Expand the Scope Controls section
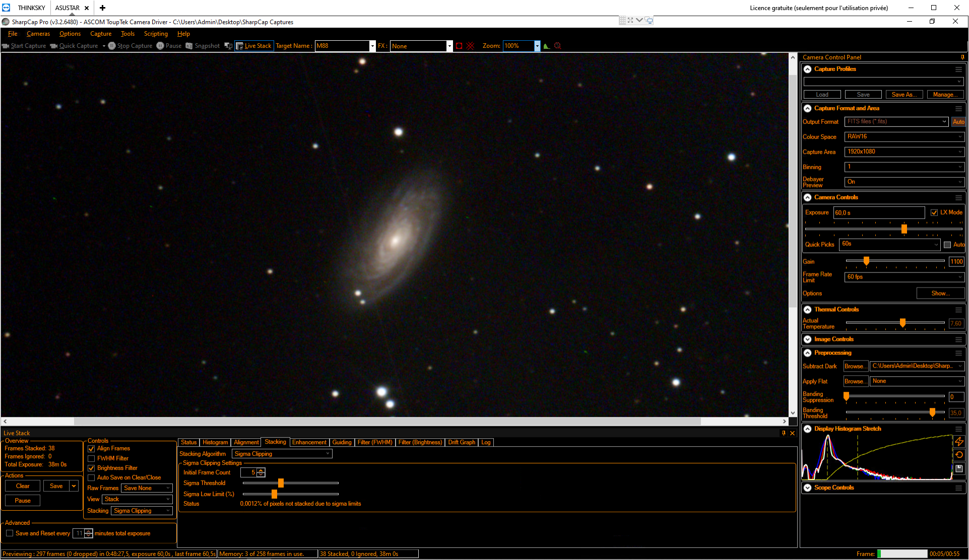969x560 pixels. point(807,488)
